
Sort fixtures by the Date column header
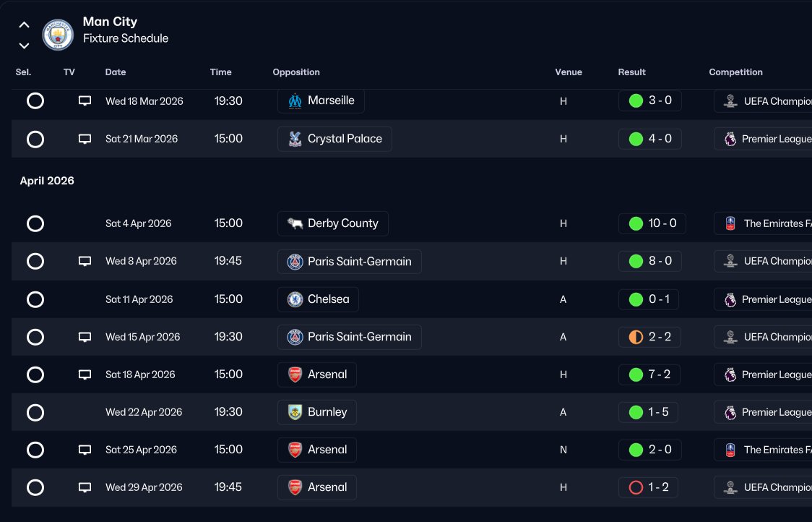pyautogui.click(x=116, y=72)
